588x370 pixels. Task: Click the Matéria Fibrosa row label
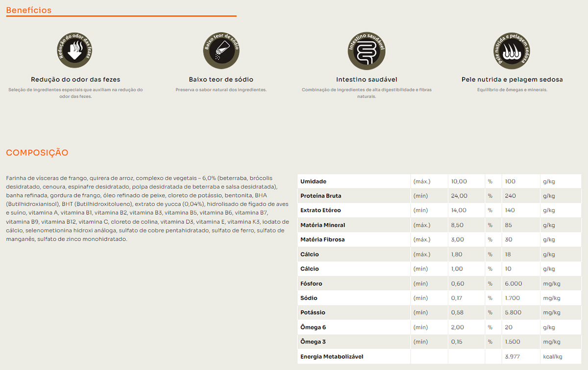[x=322, y=240]
